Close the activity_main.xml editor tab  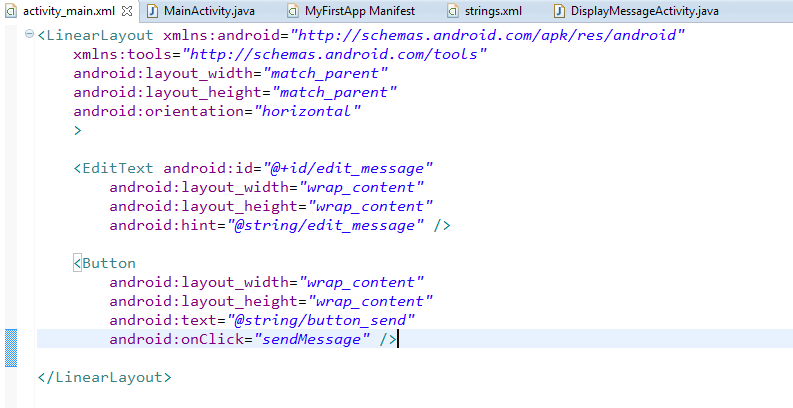[127, 11]
